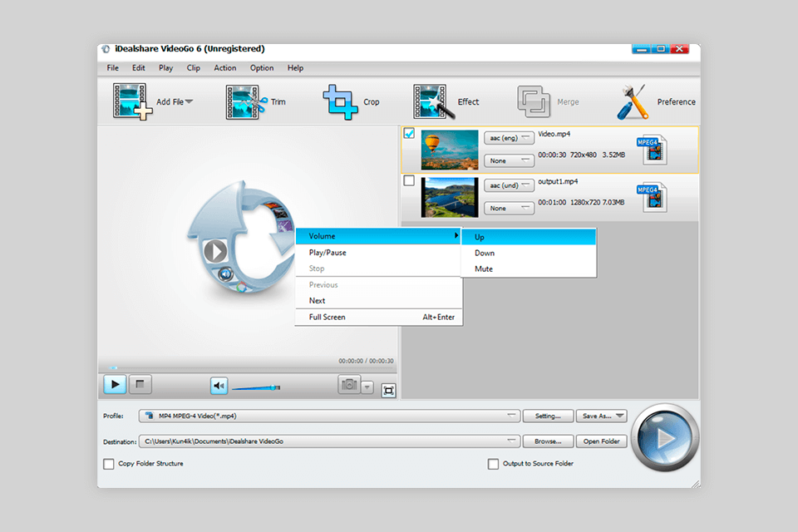Open the Effect tool

point(446,101)
